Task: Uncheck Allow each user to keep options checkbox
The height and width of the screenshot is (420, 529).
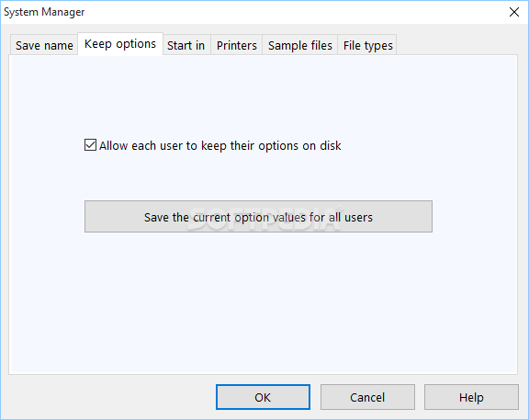Action: tap(90, 145)
